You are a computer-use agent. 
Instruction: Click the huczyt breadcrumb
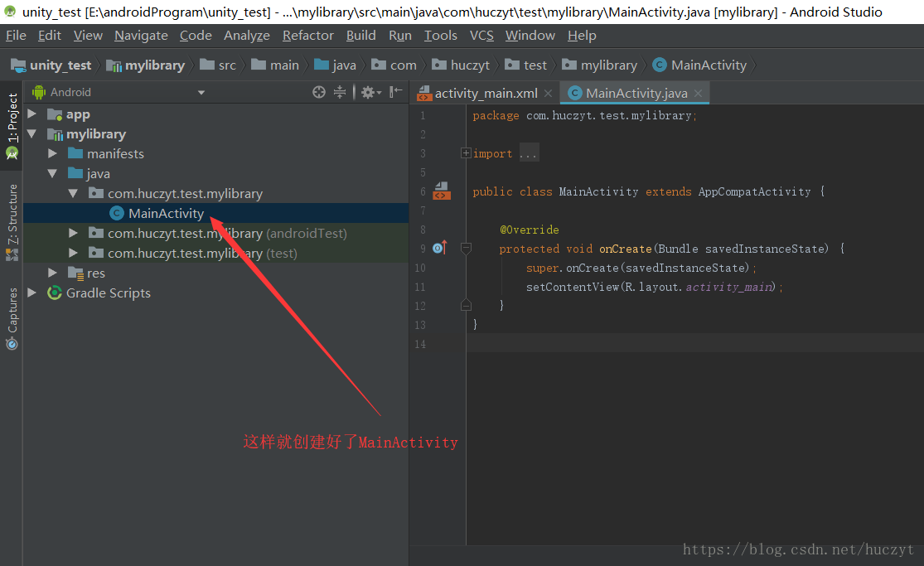[461, 65]
